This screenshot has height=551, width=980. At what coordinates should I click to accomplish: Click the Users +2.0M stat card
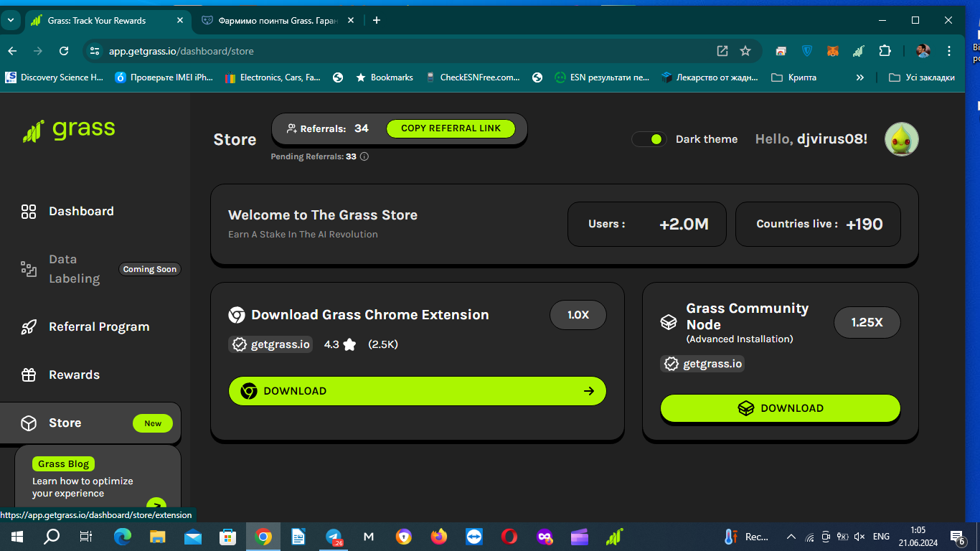coord(647,224)
